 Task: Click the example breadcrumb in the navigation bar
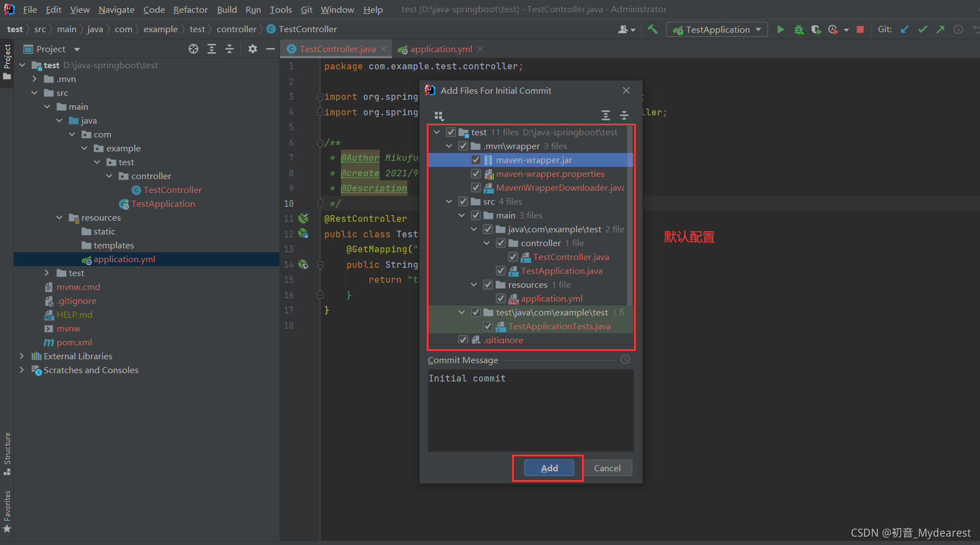click(x=161, y=29)
